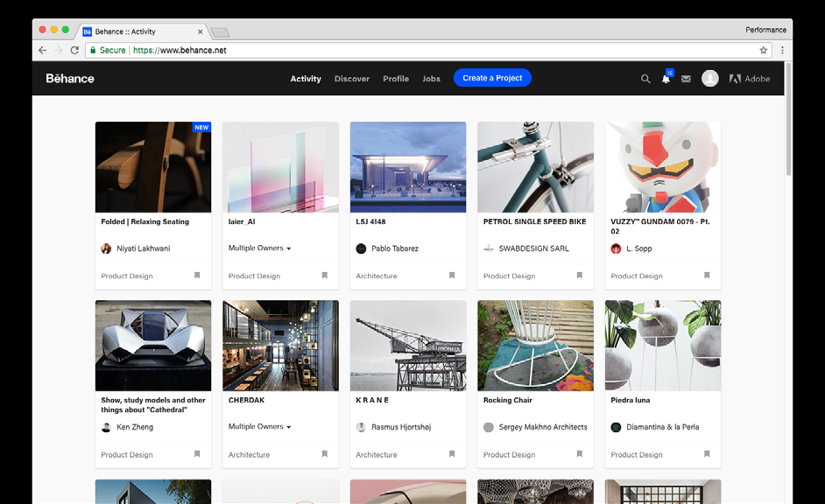Open notifications bell icon
Image resolution: width=825 pixels, height=504 pixels.
tap(666, 78)
